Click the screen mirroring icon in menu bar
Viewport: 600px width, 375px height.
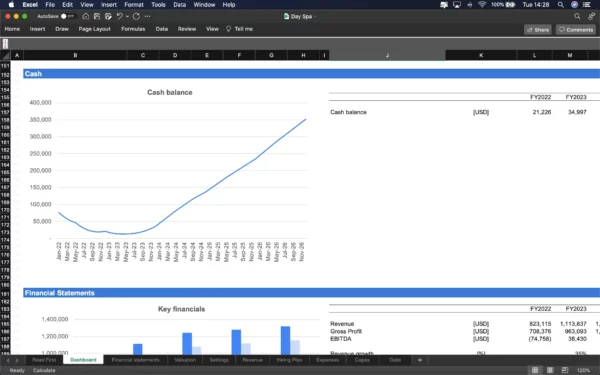(x=457, y=5)
